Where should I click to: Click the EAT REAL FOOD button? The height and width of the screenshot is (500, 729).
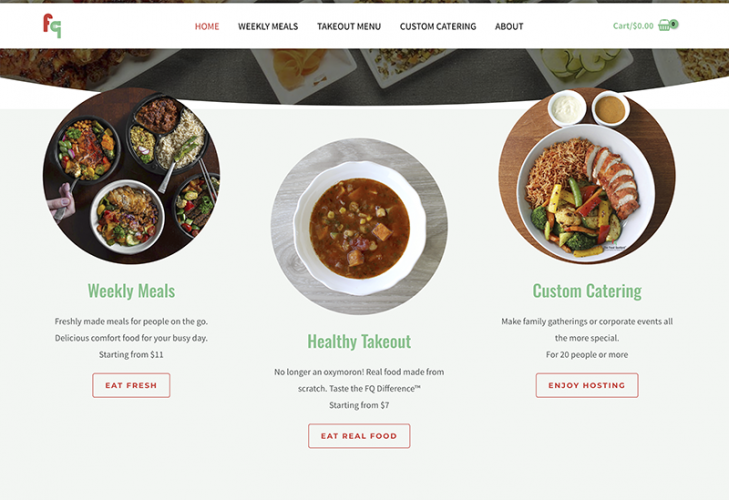tap(359, 436)
